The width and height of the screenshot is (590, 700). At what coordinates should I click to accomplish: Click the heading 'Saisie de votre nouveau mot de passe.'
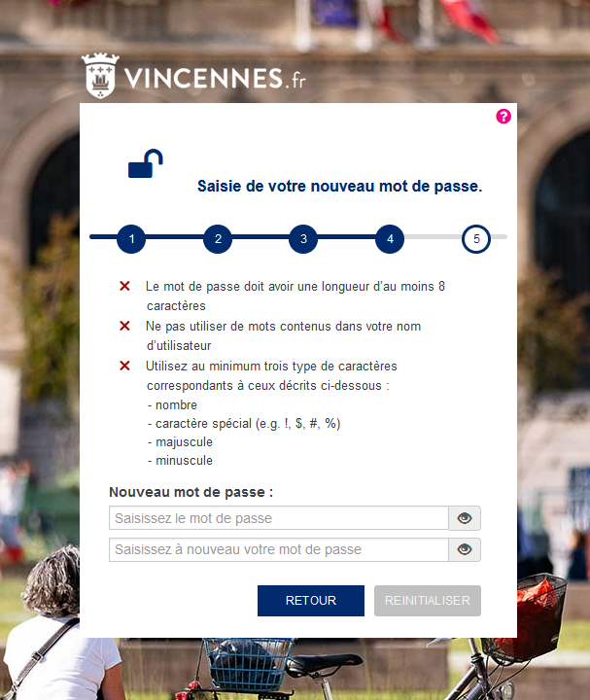coord(339,186)
